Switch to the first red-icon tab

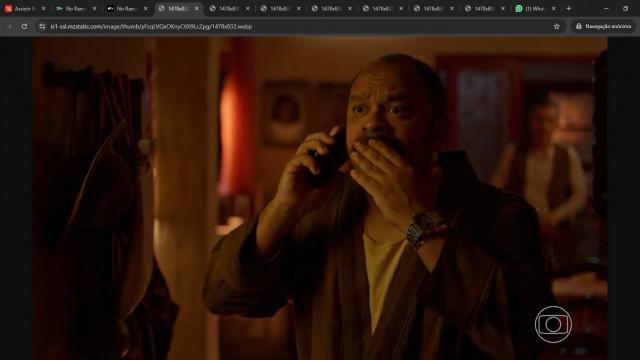click(x=21, y=9)
